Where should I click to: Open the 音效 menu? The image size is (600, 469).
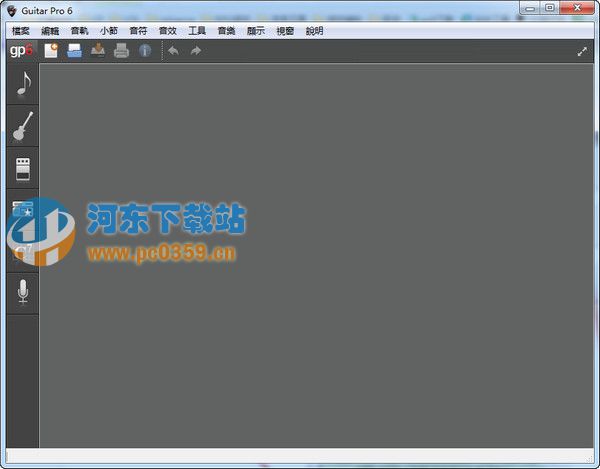point(168,31)
